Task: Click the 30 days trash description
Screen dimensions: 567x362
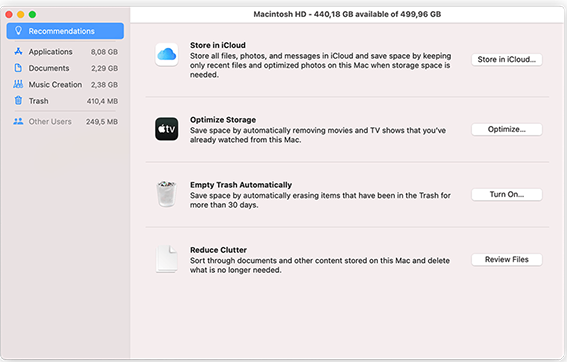Action: 320,200
